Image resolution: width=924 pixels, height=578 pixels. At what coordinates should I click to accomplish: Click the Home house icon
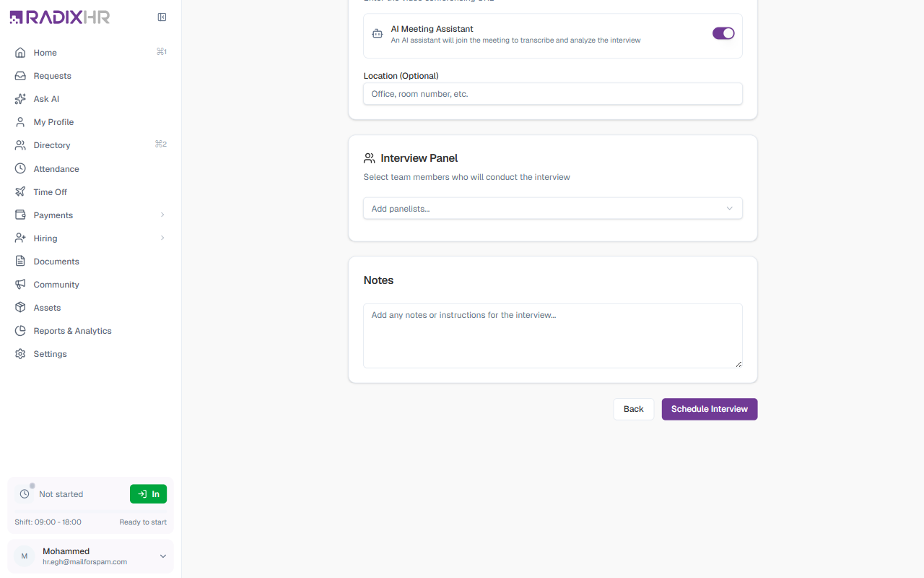point(20,53)
